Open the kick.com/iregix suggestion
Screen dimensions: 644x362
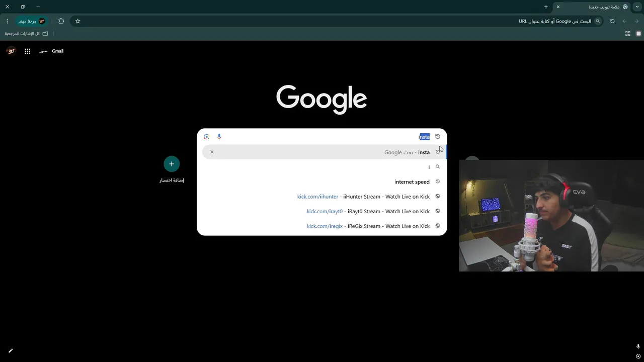(x=322, y=226)
